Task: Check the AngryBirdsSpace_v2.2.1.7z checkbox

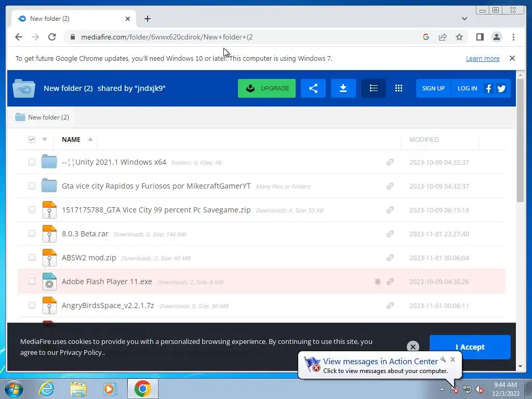Action: point(32,305)
